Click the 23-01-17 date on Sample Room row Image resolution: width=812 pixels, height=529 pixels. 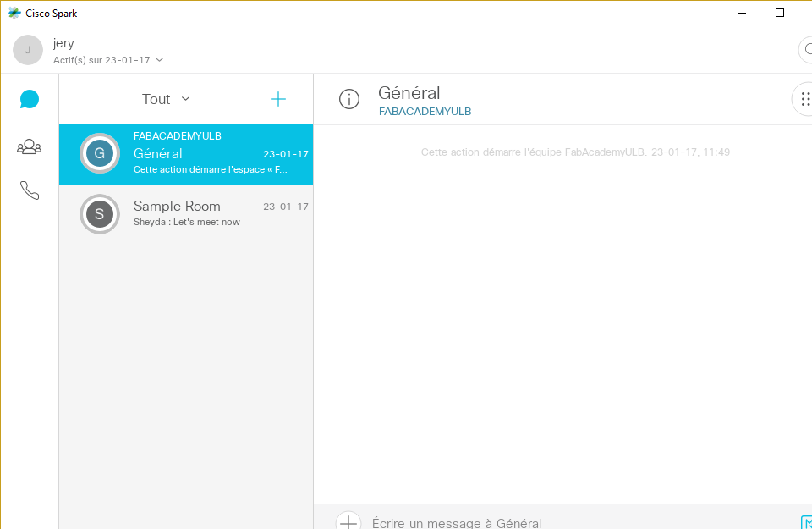(286, 207)
